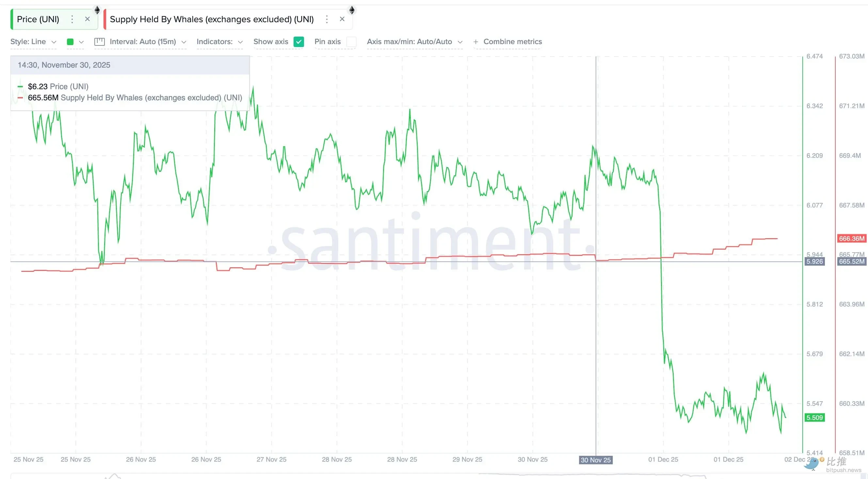
Task: Click the Ethereum icon above Price (UNI) chip
Action: point(97,10)
